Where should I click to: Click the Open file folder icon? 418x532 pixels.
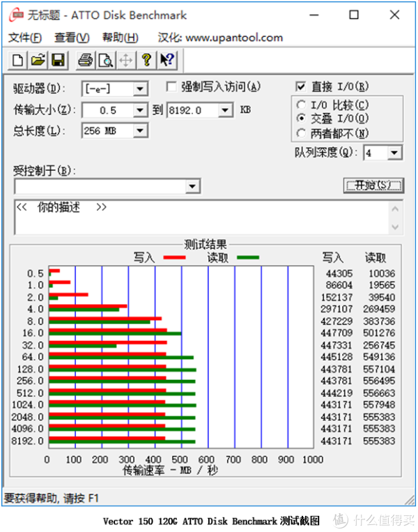38,61
